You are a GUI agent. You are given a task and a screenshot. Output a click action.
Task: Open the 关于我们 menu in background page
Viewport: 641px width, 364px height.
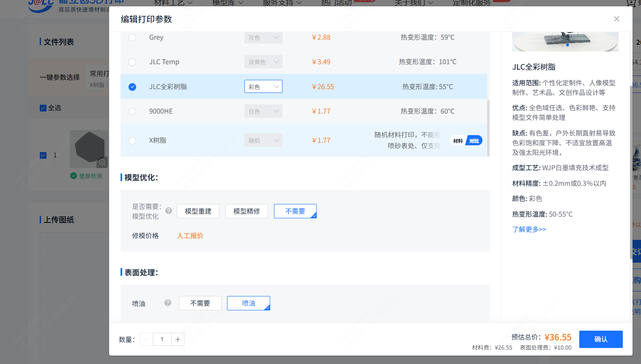414,3
